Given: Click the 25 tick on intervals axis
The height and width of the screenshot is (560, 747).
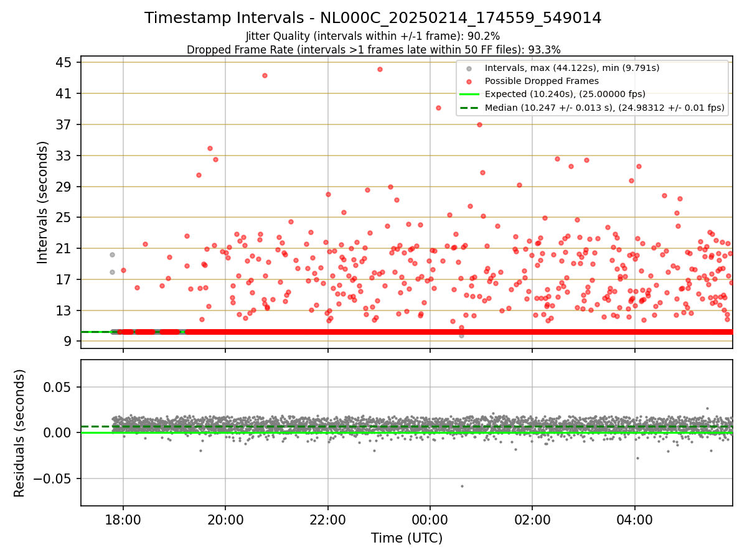Looking at the screenshot, I should pyautogui.click(x=65, y=217).
